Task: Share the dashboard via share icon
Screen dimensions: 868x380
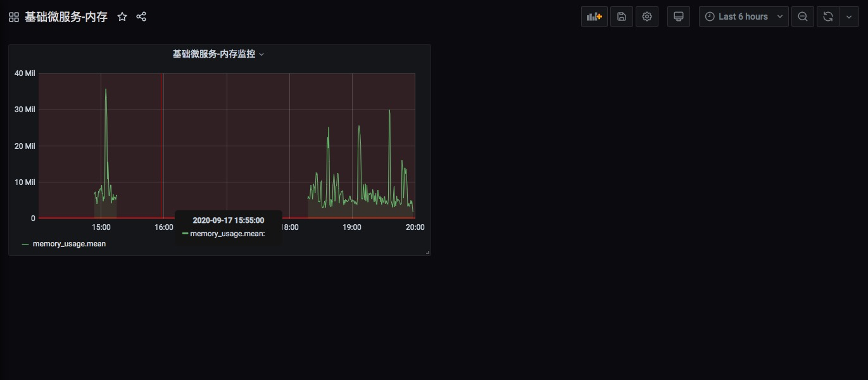Action: (141, 17)
